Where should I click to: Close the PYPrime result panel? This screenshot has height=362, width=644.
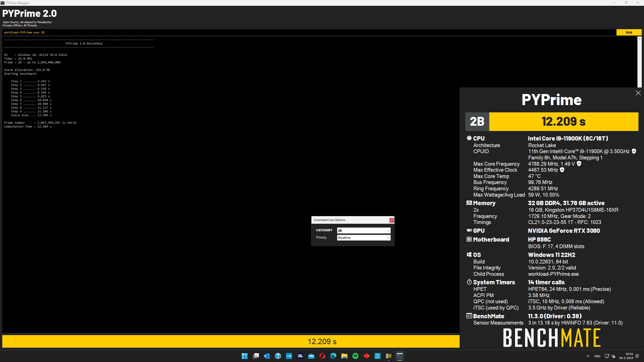(638, 93)
